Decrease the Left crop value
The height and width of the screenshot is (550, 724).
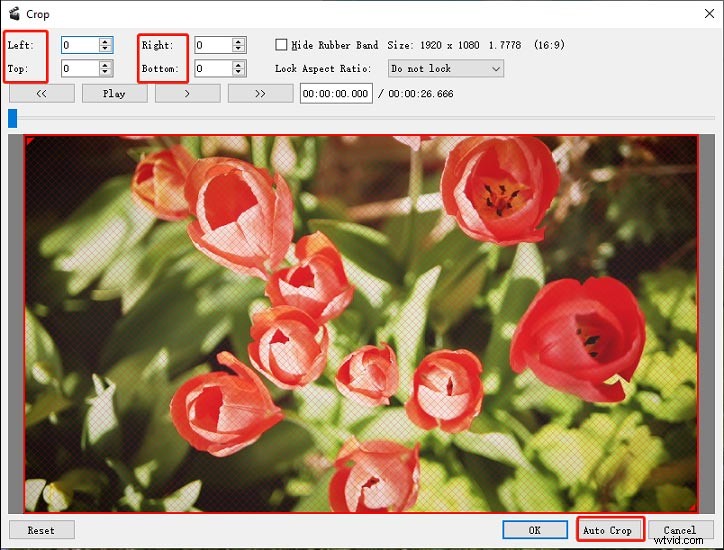pos(105,48)
